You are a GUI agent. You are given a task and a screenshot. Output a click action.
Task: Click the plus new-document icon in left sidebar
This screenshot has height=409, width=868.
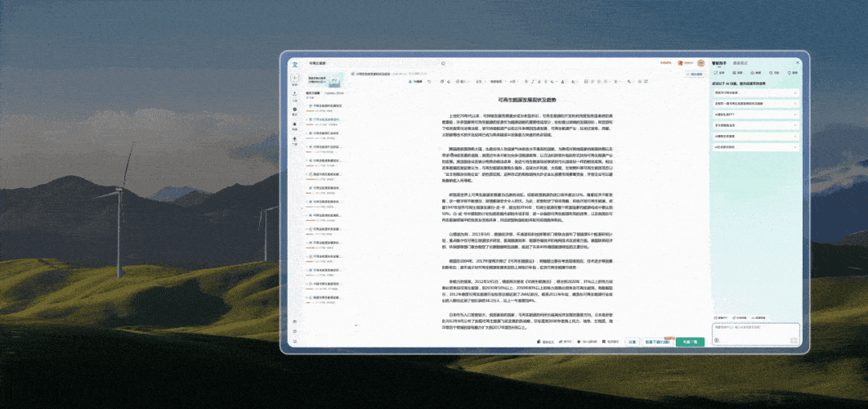pyautogui.click(x=294, y=79)
